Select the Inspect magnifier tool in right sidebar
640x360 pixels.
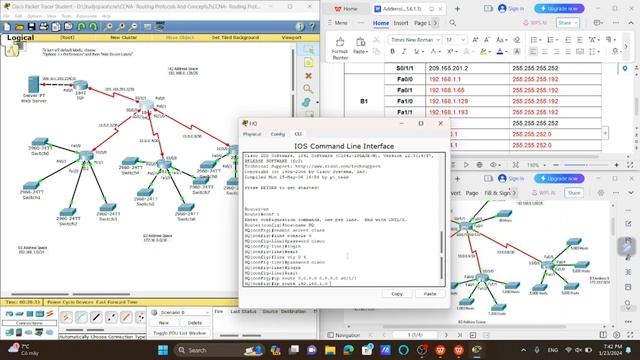[308, 89]
